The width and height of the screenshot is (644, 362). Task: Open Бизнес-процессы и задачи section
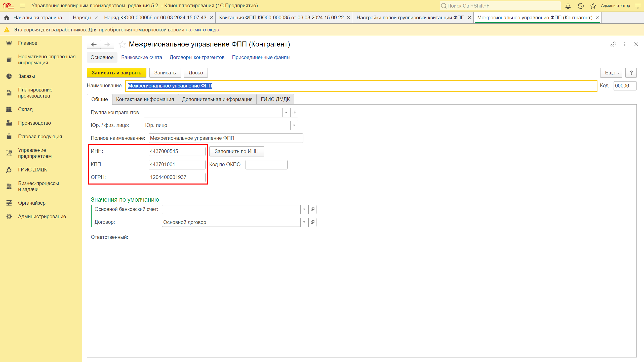pyautogui.click(x=41, y=186)
